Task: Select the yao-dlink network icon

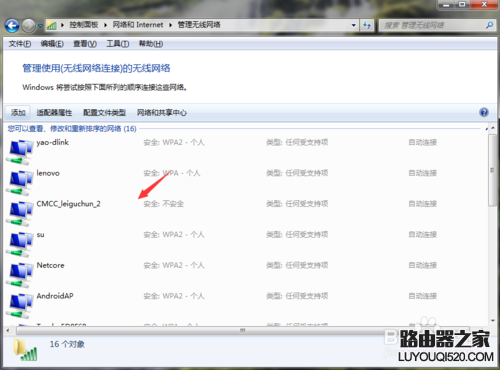Action: (20, 152)
